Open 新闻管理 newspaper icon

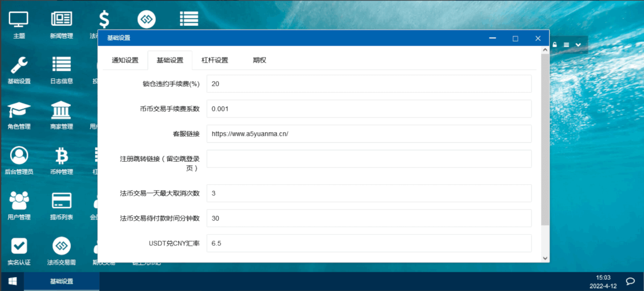tap(61, 24)
